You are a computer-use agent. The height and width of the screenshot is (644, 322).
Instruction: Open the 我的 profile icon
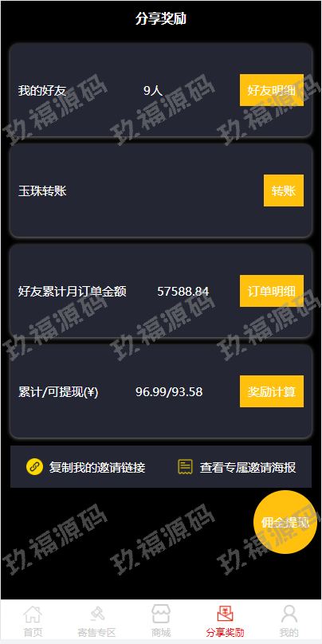click(x=289, y=615)
